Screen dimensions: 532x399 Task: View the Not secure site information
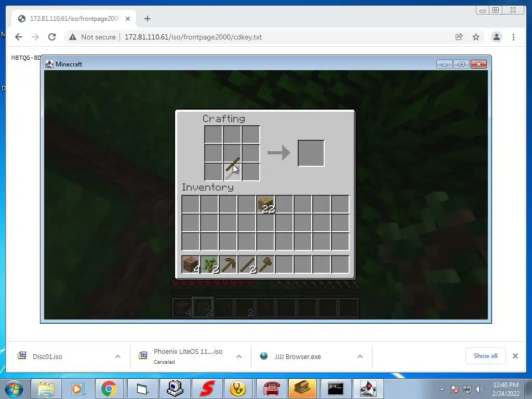[92, 37]
